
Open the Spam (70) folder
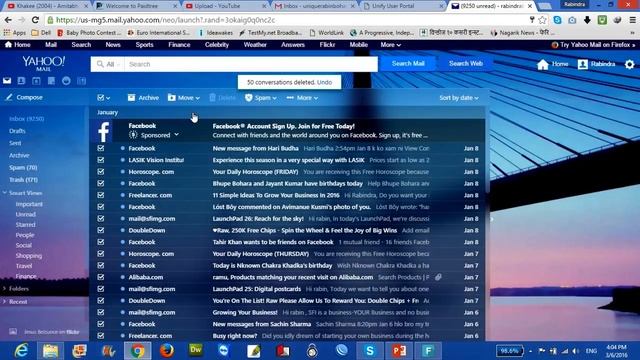pos(23,167)
